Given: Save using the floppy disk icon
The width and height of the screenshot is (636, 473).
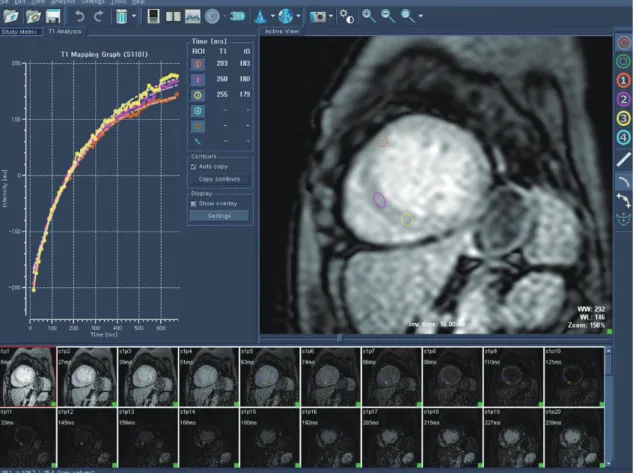Looking at the screenshot, I should [x=53, y=16].
